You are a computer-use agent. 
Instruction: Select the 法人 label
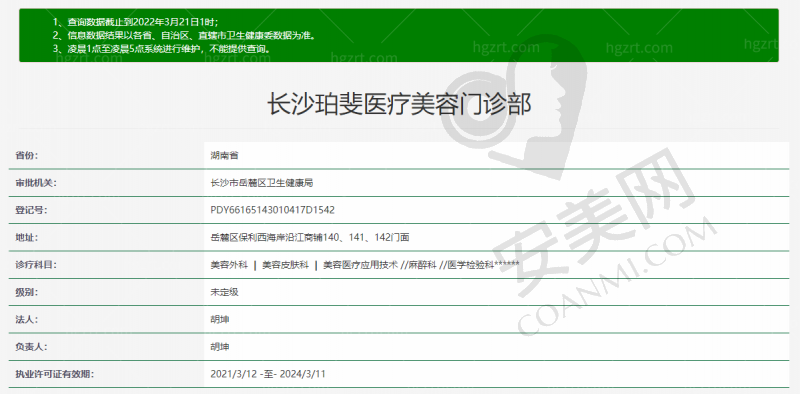[x=27, y=319]
